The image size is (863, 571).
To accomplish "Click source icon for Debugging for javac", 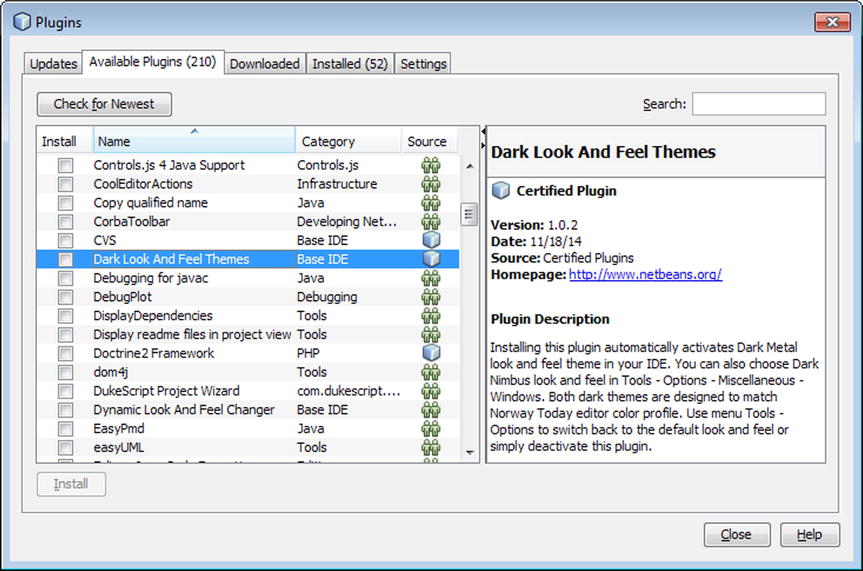I will pos(431,278).
